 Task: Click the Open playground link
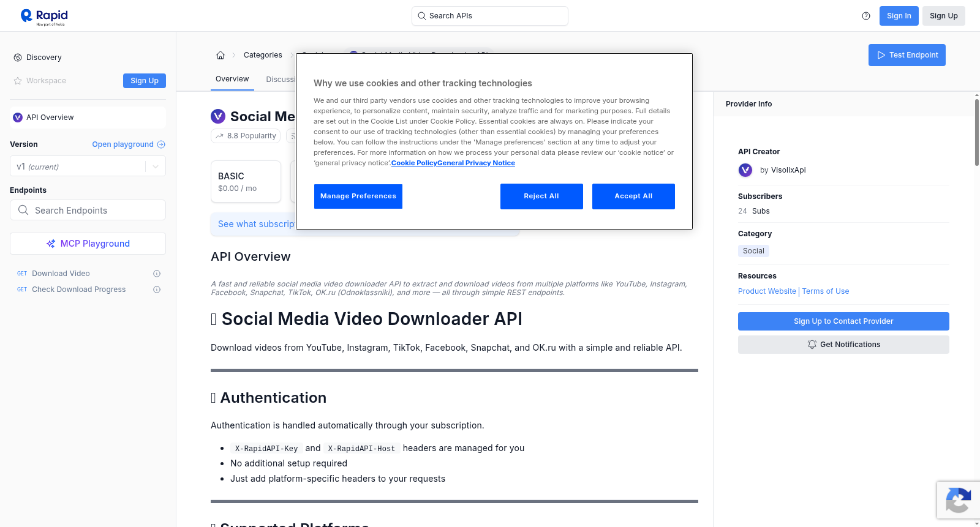tap(123, 144)
